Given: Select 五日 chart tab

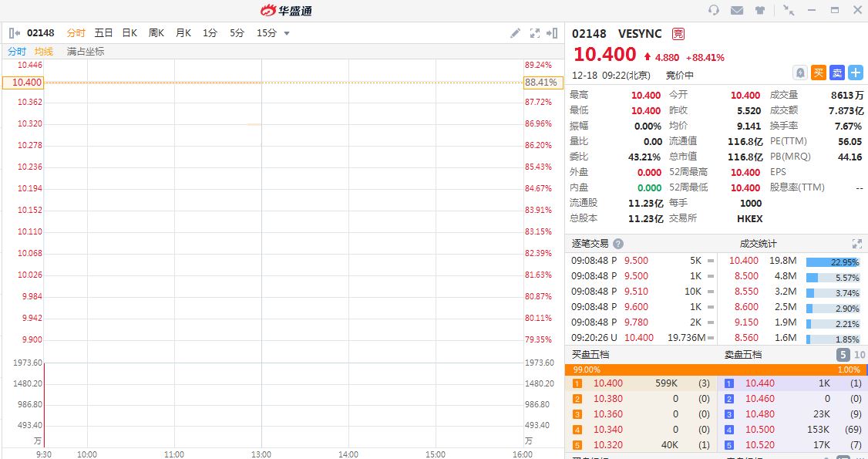Looking at the screenshot, I should click(x=103, y=33).
